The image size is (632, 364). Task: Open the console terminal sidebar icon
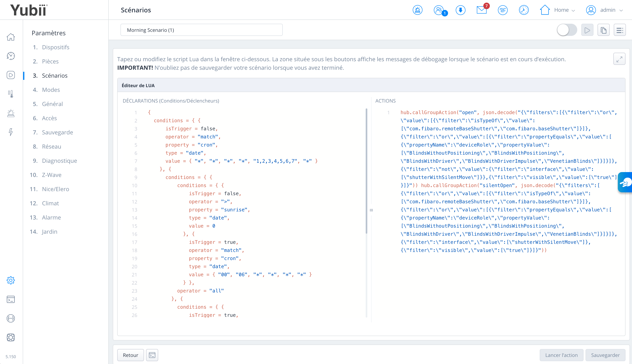[11, 299]
